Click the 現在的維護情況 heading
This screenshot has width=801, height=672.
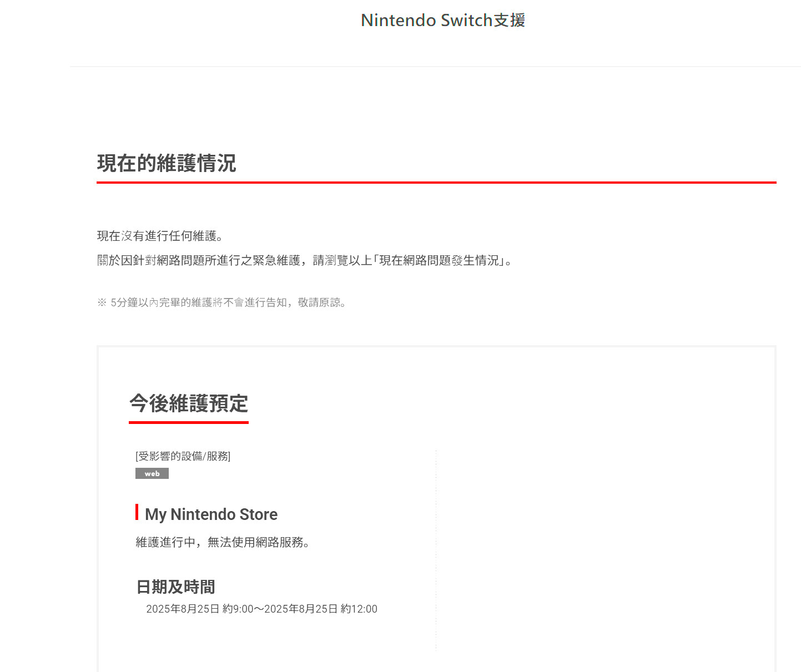(167, 163)
